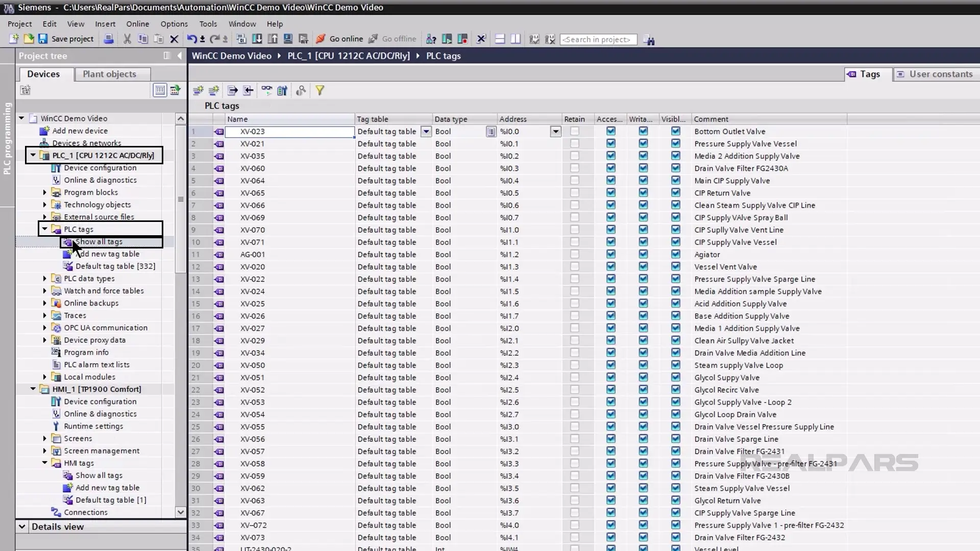
Task: Click the Import tags arrow icon
Action: [248, 90]
